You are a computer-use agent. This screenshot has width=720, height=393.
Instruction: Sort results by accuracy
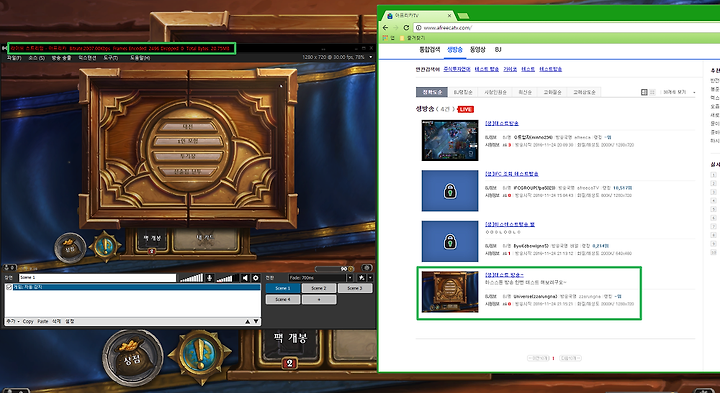(432, 92)
